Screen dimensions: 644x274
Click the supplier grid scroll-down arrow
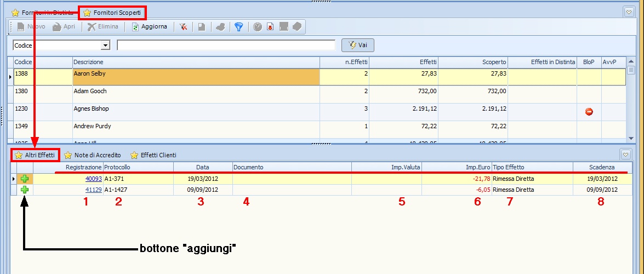[x=631, y=138]
